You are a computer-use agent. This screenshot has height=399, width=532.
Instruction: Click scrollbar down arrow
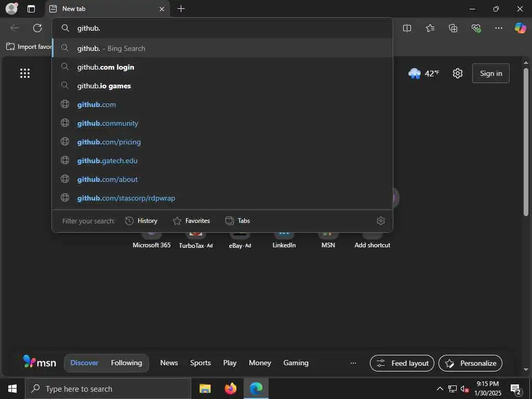click(x=526, y=369)
